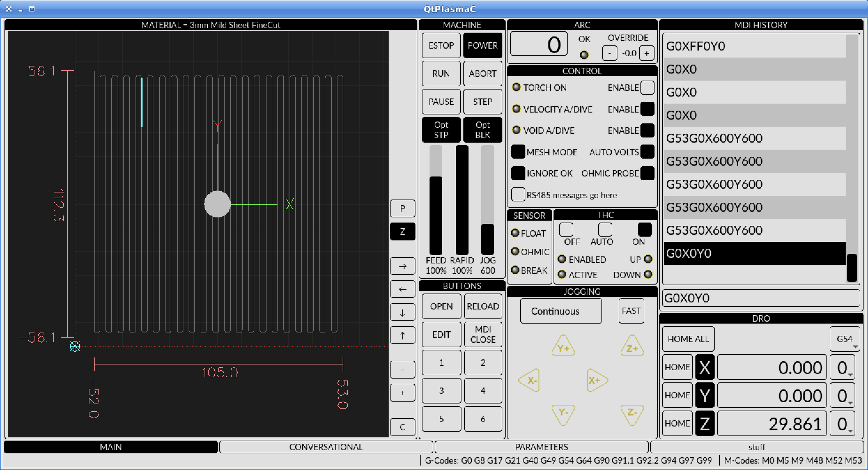Zoom in preview with the plus button

[x=402, y=393]
